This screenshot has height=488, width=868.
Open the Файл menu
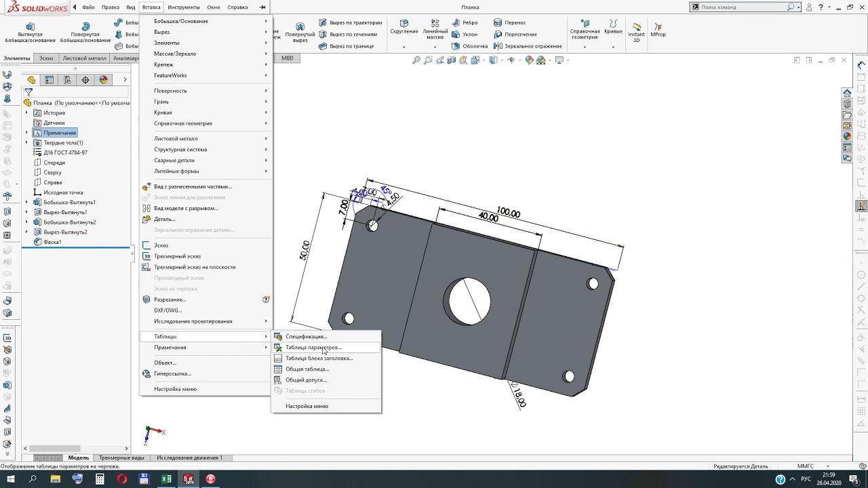[x=88, y=7]
